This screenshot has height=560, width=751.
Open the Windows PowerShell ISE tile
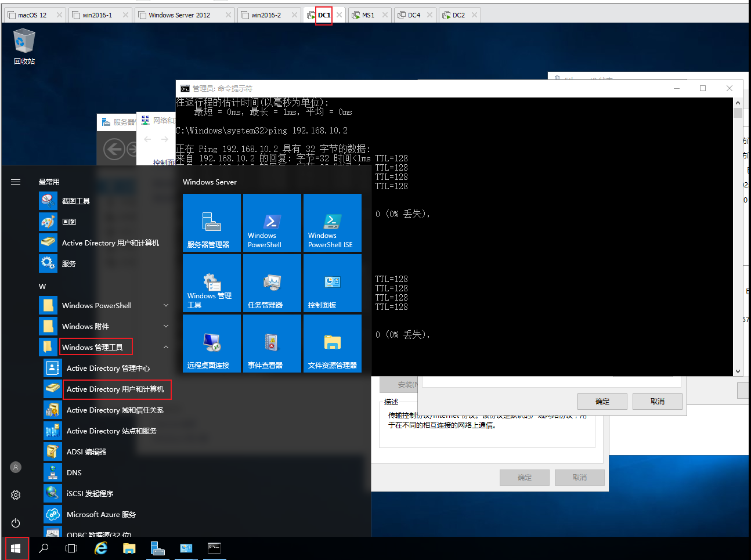[x=333, y=223]
